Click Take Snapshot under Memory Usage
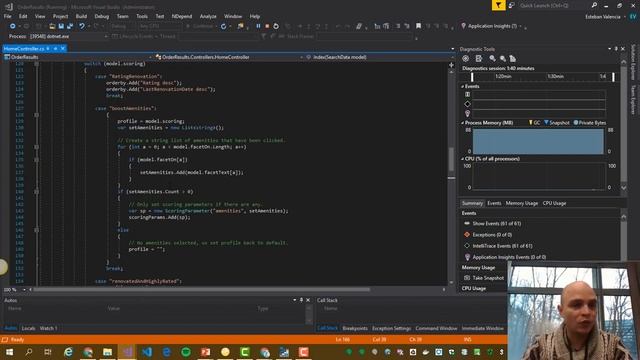The height and width of the screenshot is (360, 640). point(488,278)
